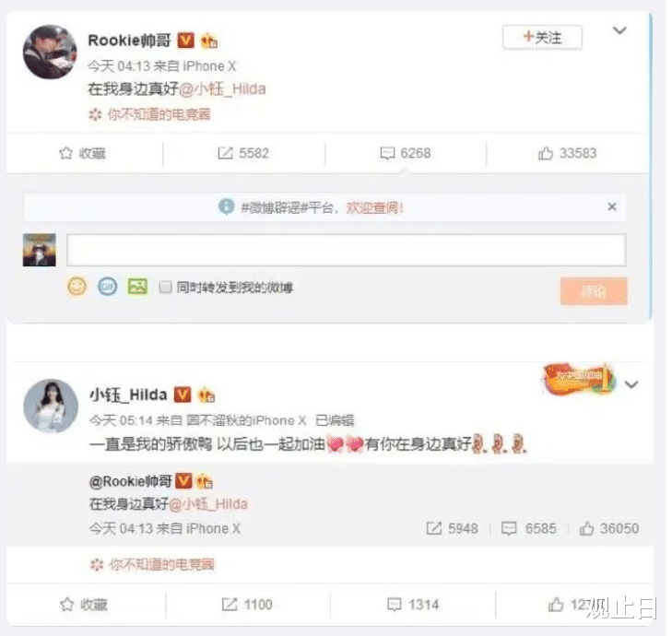Tick the 同时转发到我的微博 checkbox

165,287
